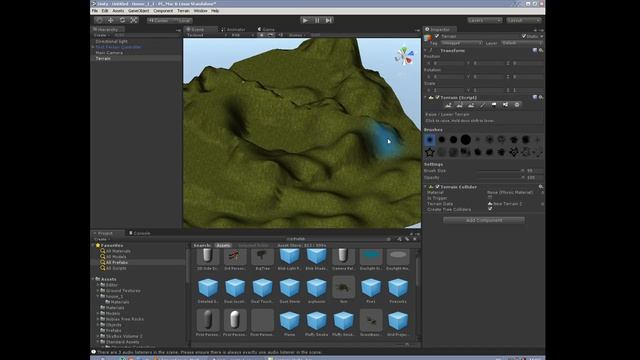
Task: Open the Layer dropdown in Inspector
Action: (521, 43)
